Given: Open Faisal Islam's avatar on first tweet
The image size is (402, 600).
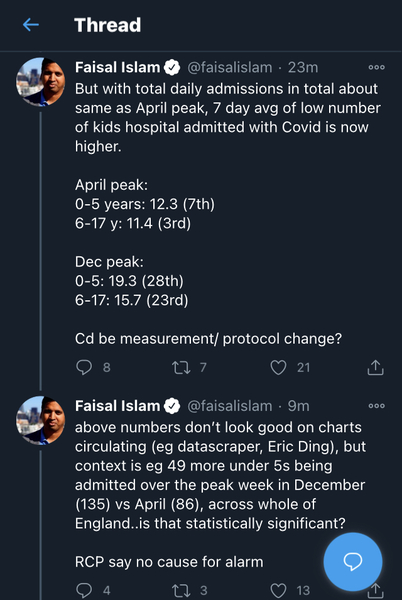Looking at the screenshot, I should click(x=40, y=82).
